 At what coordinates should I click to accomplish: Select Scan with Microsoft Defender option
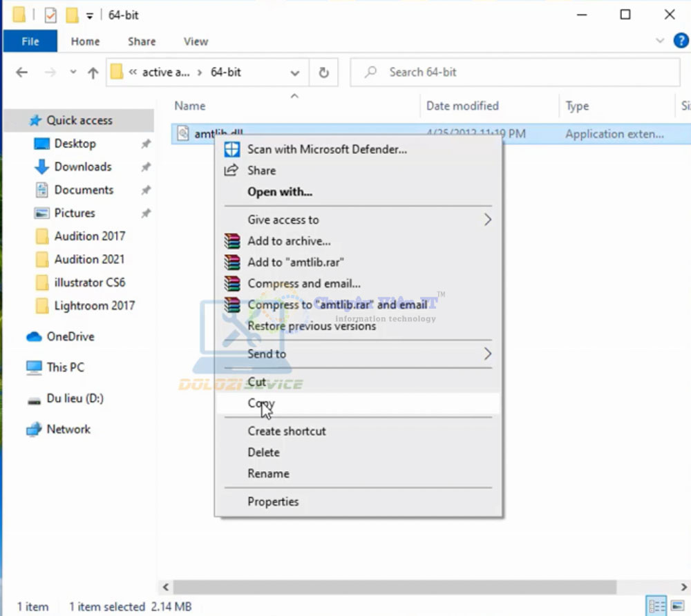327,149
